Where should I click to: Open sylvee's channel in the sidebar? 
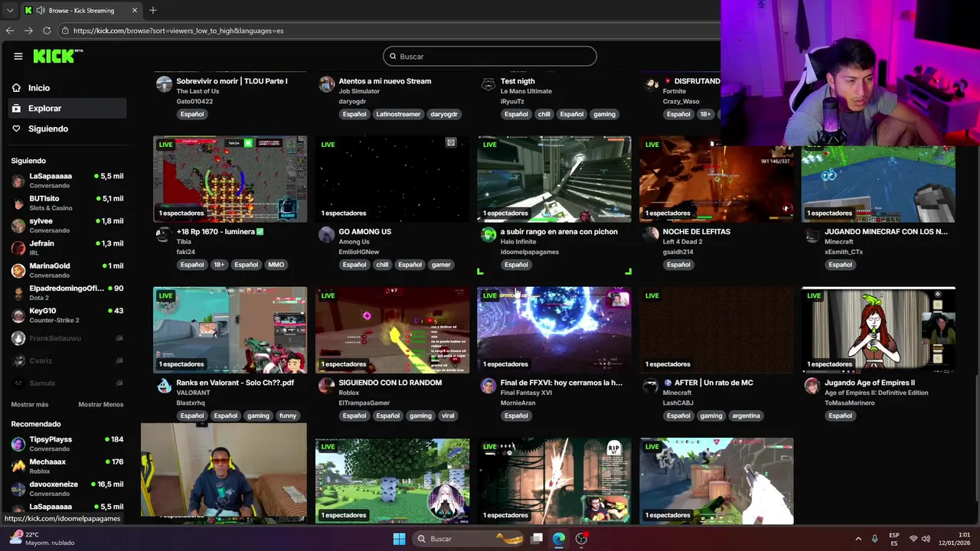(67, 225)
